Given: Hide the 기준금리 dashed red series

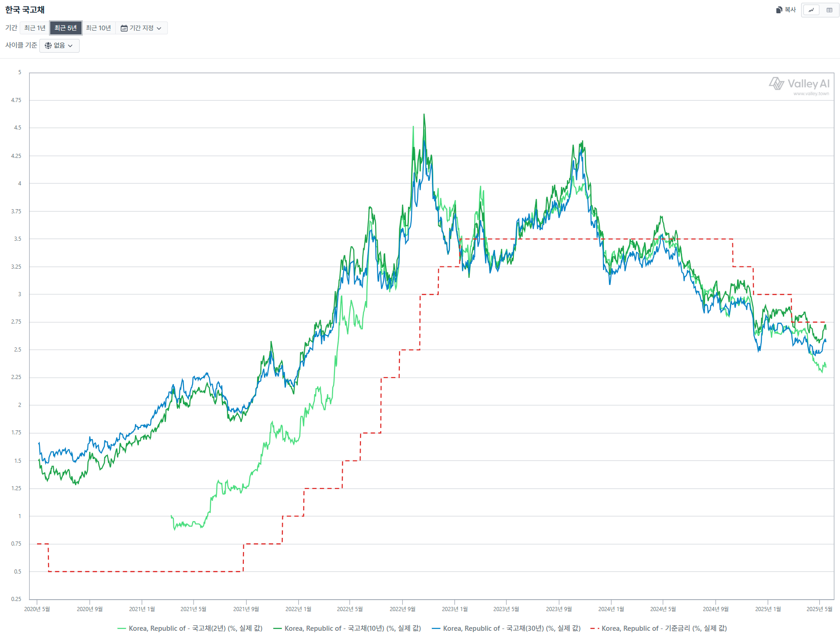Looking at the screenshot, I should pyautogui.click(x=658, y=628).
